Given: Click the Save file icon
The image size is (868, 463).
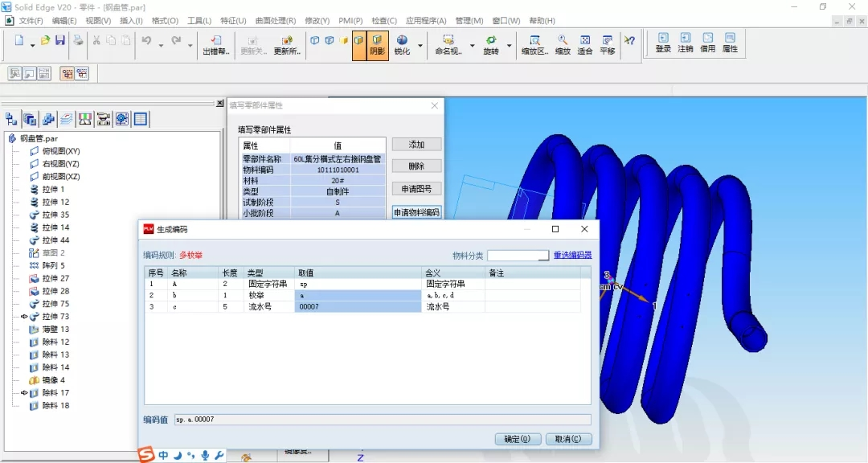Looking at the screenshot, I should pos(59,41).
